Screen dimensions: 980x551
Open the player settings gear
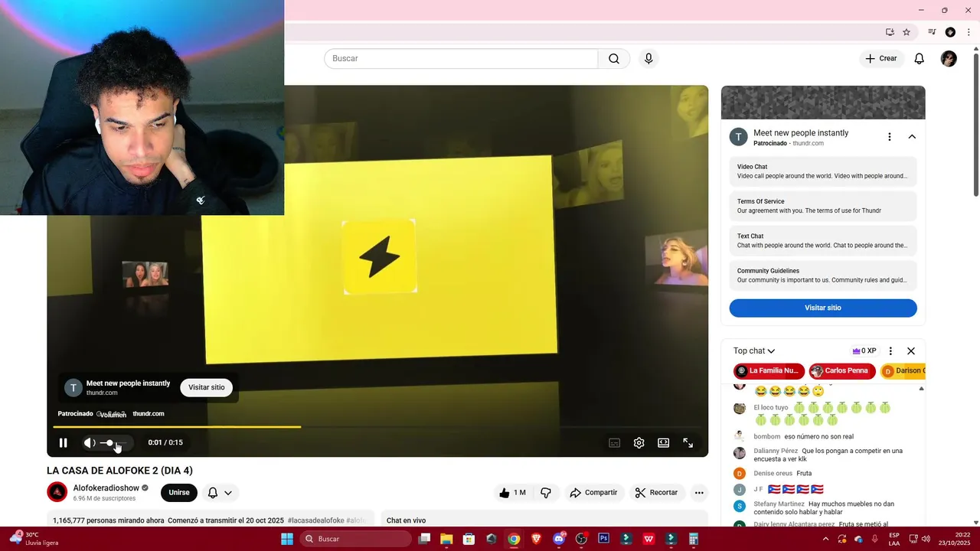[639, 442]
